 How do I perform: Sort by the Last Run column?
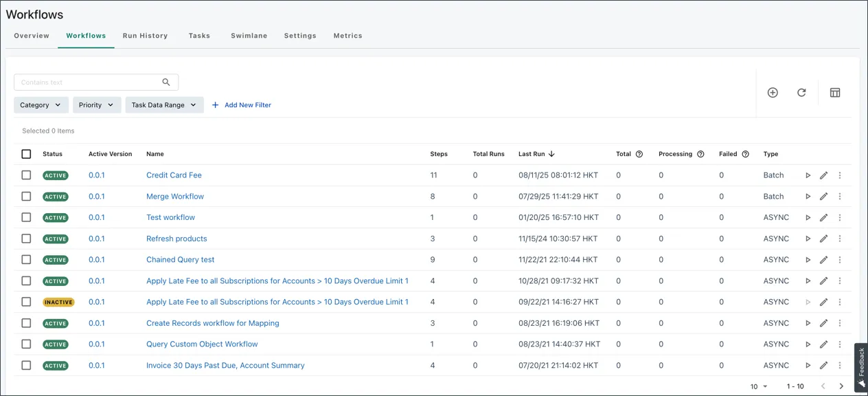[536, 154]
